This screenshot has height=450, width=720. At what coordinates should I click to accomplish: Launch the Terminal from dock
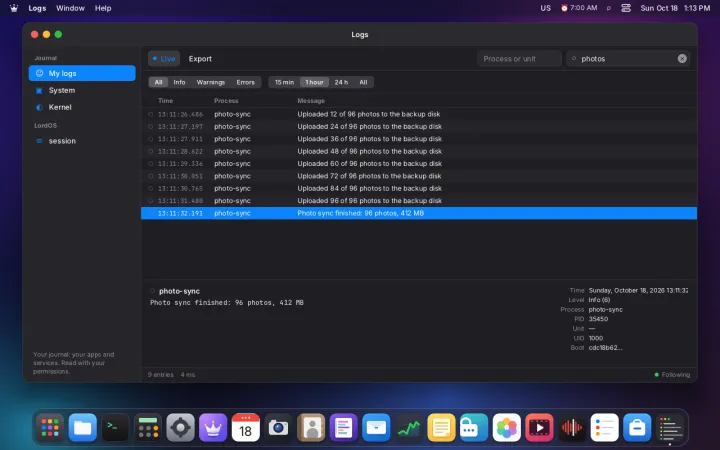tap(115, 428)
